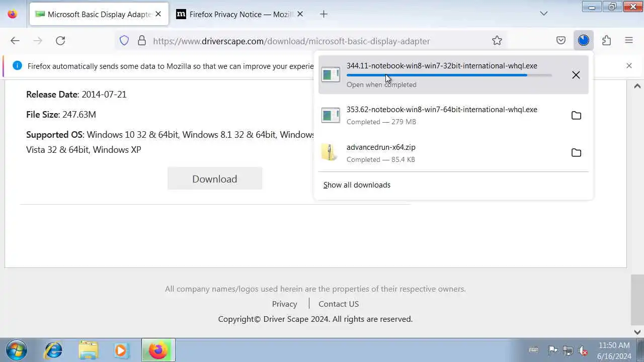Reload the current page
Image resolution: width=644 pixels, height=362 pixels.
pyautogui.click(x=60, y=41)
